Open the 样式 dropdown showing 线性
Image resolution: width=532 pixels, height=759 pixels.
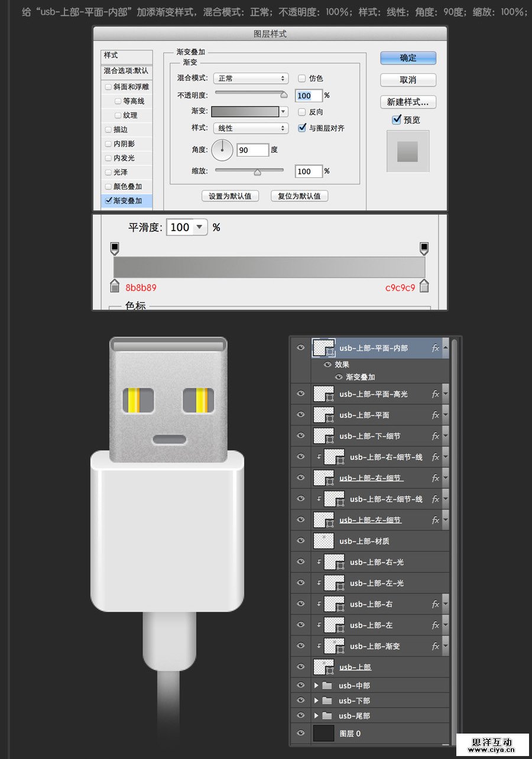pyautogui.click(x=250, y=129)
